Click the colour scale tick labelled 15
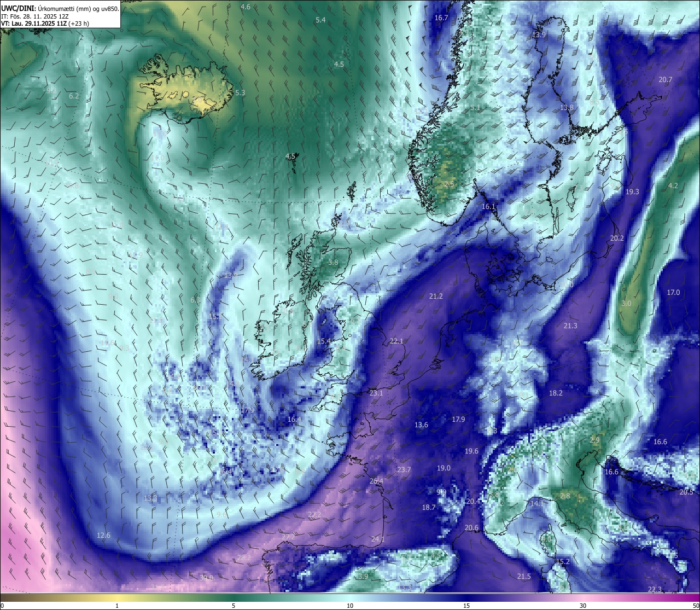This screenshot has height=610, width=700. [466, 606]
